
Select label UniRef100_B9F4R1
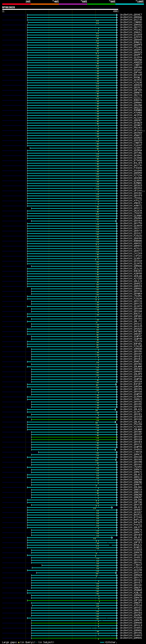pos(131,344)
